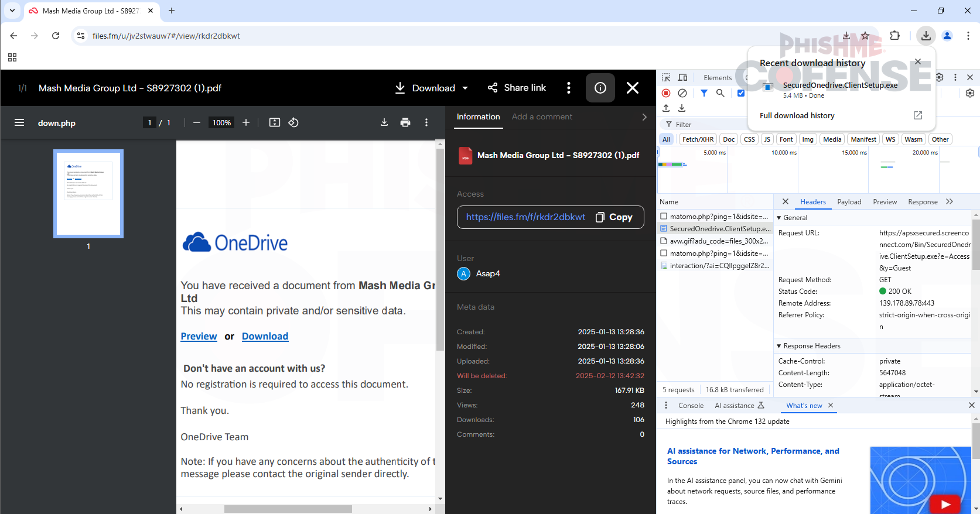Click the PDF horizontal scrollbar thumb
Screen dimensions: 980x514
(x=288, y=509)
